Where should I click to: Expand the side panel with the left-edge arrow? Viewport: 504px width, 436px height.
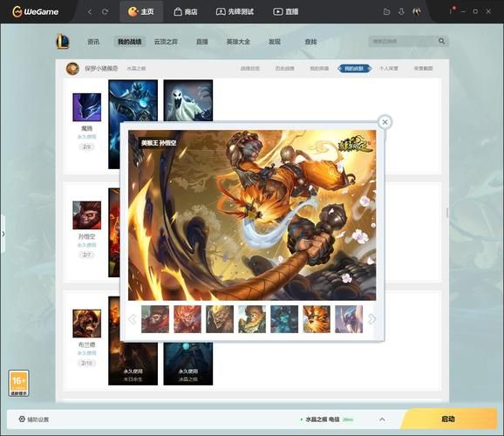pos(3,234)
